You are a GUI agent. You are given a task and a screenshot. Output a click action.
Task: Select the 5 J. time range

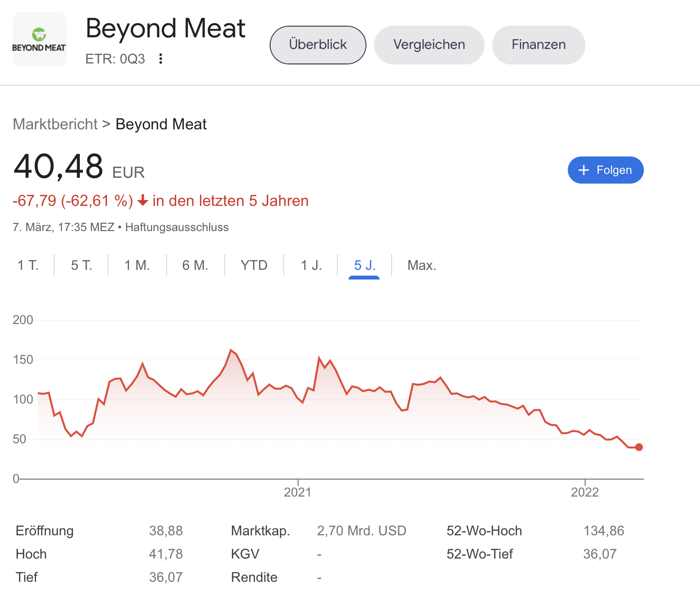(365, 265)
